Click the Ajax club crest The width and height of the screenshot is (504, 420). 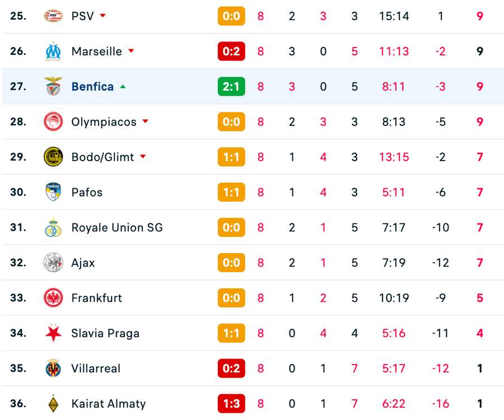[54, 263]
